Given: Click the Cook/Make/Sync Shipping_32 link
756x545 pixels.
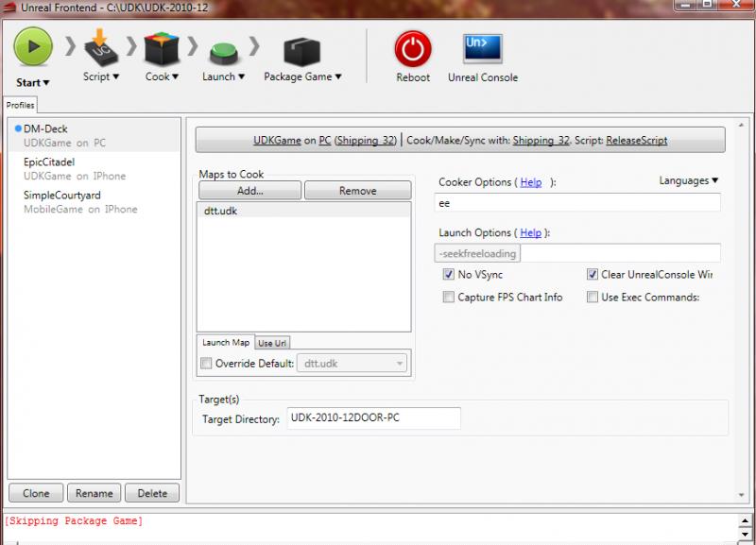Looking at the screenshot, I should [x=541, y=140].
